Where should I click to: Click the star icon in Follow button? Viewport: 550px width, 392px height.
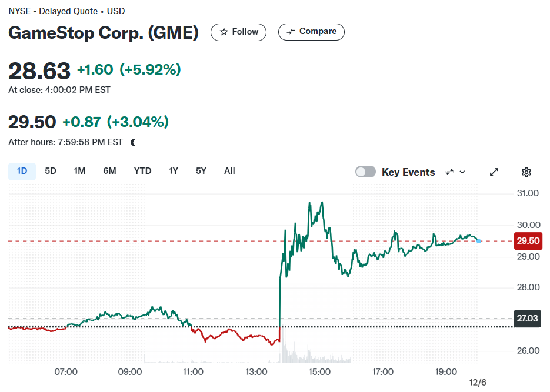pyautogui.click(x=224, y=32)
